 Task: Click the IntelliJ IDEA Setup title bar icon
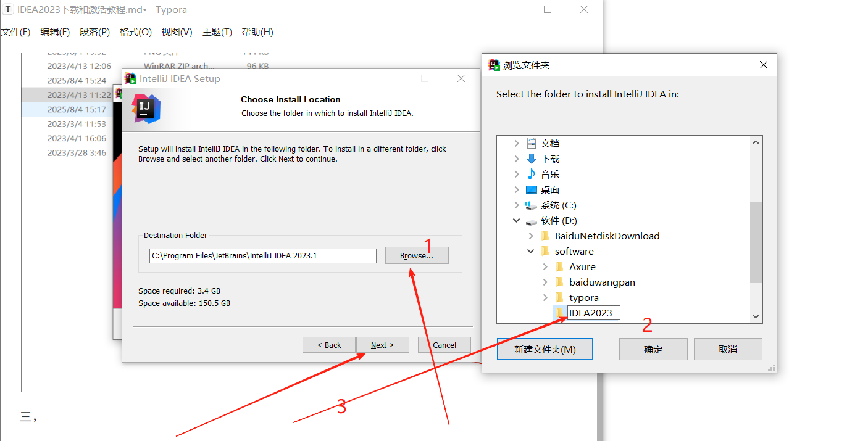(131, 78)
